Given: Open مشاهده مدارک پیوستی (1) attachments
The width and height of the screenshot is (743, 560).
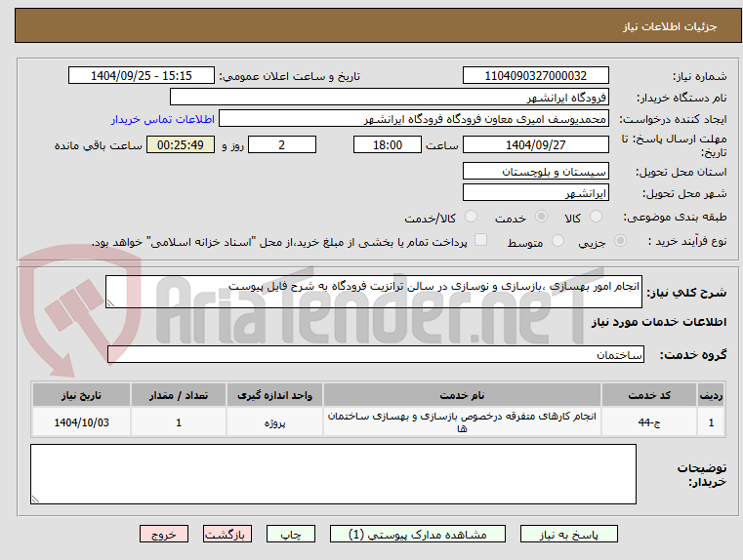Looking at the screenshot, I should coord(418,534).
